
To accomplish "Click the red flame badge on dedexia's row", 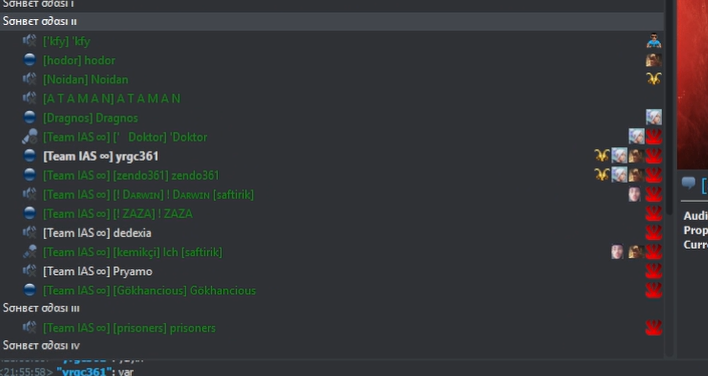I will 653,232.
